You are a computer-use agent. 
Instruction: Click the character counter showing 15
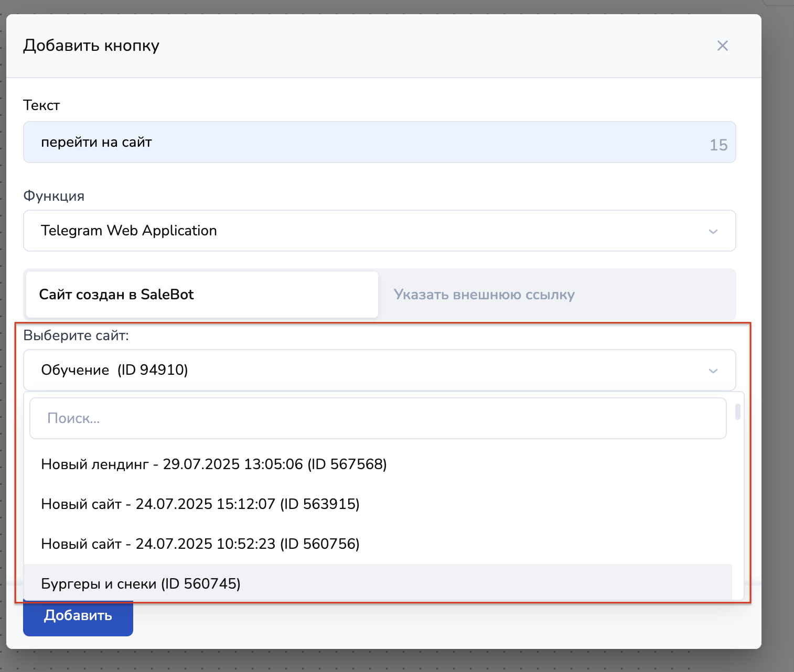(718, 145)
